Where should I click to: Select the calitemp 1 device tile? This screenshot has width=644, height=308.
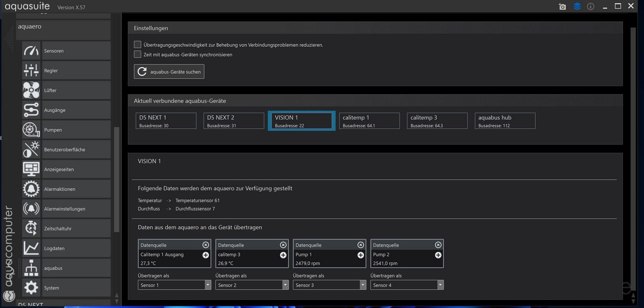coord(369,121)
